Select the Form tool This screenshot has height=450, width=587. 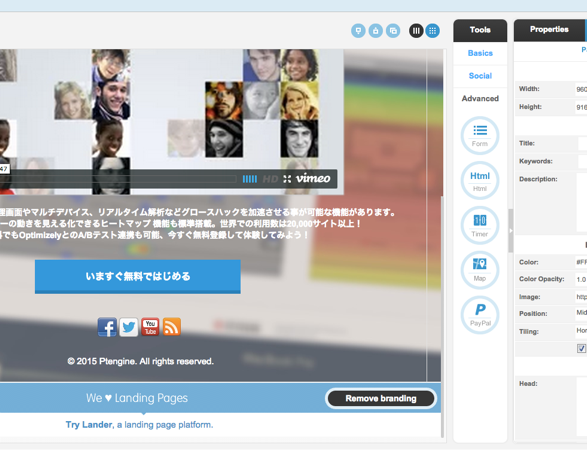tap(480, 136)
